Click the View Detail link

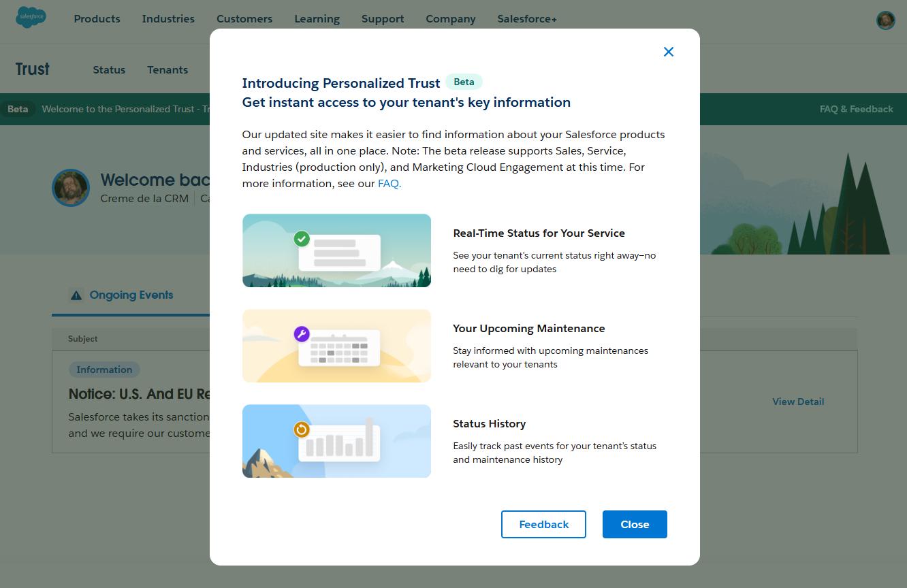[x=798, y=402]
